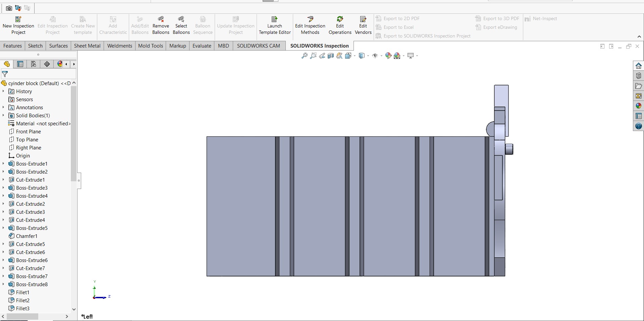Open Display Style dropdown arrow
The width and height of the screenshot is (644, 321).
368,56
